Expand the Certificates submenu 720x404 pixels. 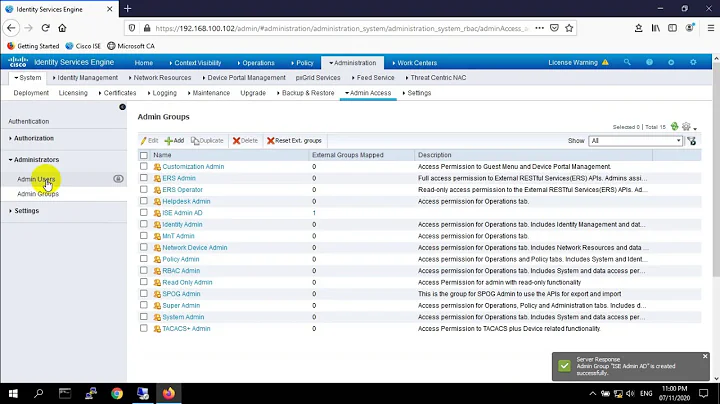pos(118,93)
